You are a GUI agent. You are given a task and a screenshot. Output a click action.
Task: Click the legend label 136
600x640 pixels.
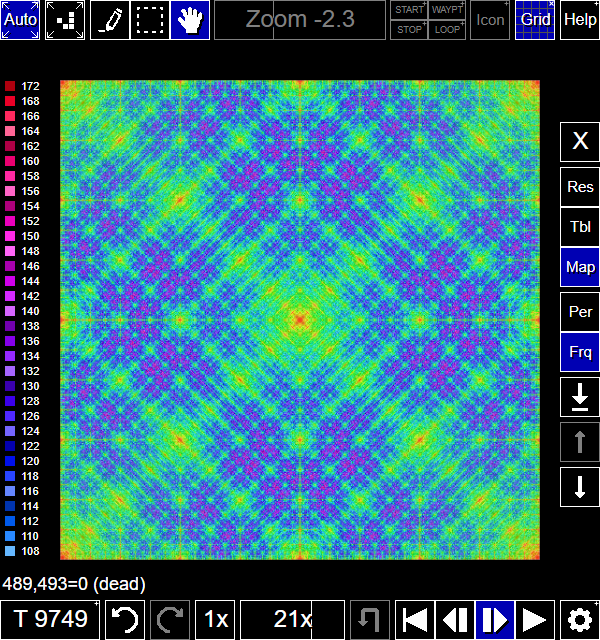coord(31,341)
